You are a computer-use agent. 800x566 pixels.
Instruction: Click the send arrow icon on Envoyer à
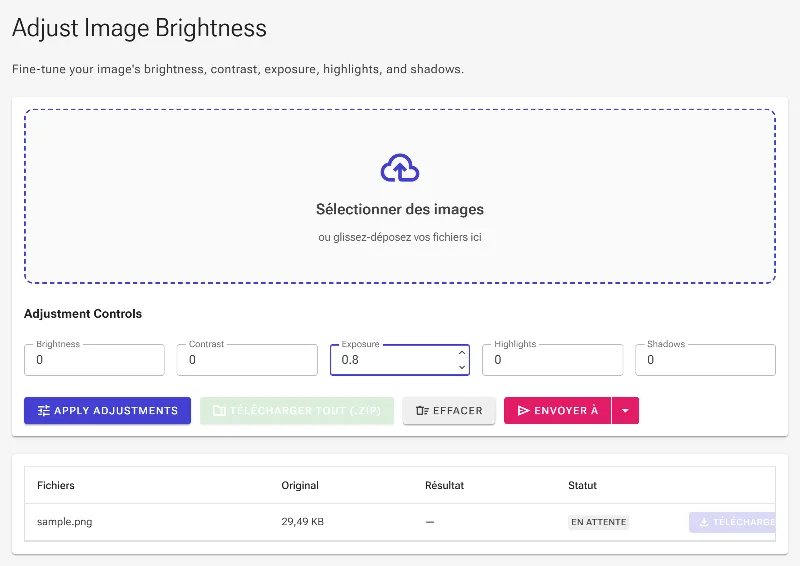[x=523, y=410]
